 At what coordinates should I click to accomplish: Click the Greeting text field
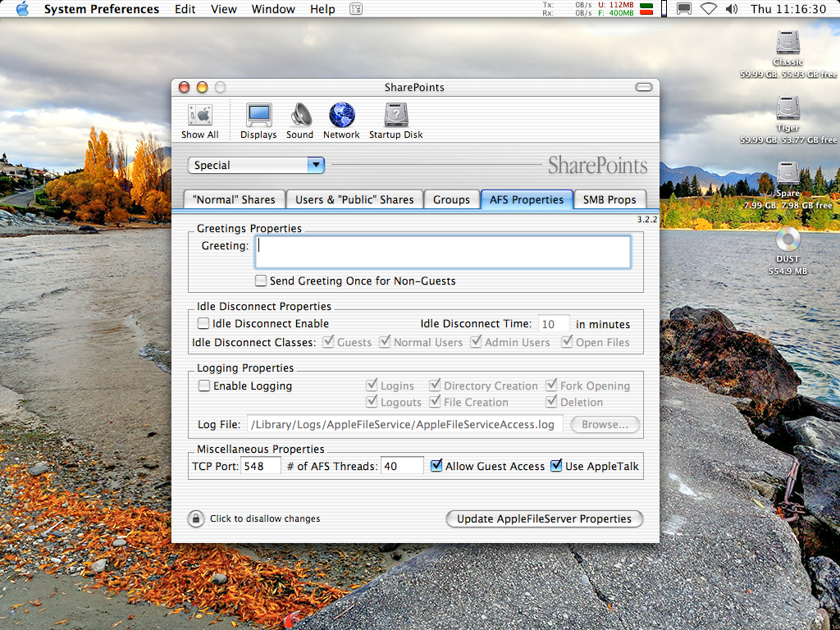click(442, 252)
